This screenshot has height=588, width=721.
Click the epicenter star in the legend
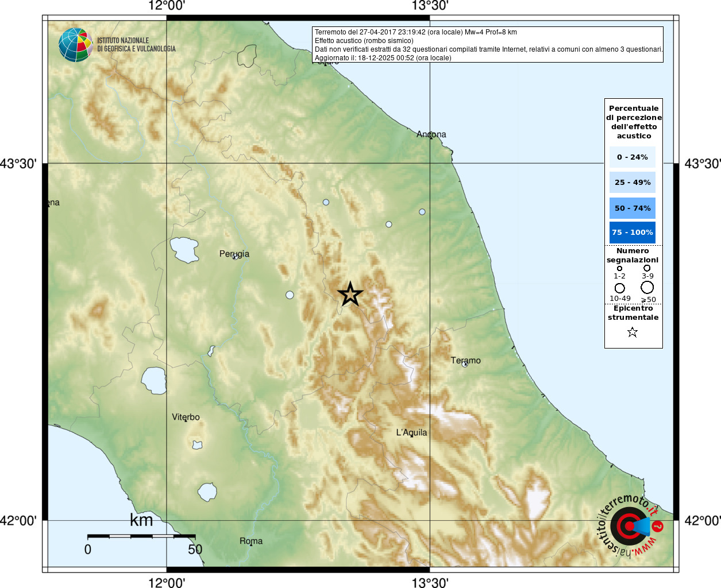click(633, 332)
